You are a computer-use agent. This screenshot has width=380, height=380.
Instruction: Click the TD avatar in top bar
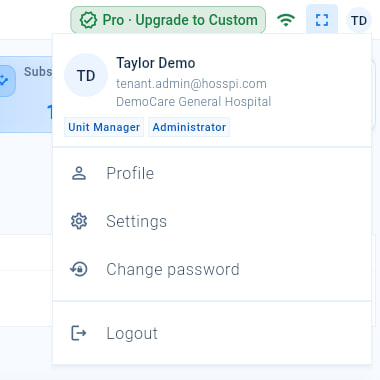coord(359,21)
